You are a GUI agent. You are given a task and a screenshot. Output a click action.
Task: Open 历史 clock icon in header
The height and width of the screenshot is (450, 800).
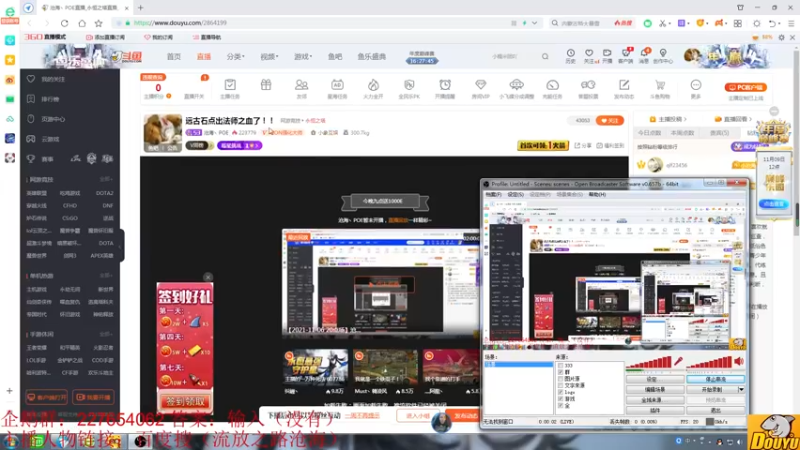click(570, 53)
